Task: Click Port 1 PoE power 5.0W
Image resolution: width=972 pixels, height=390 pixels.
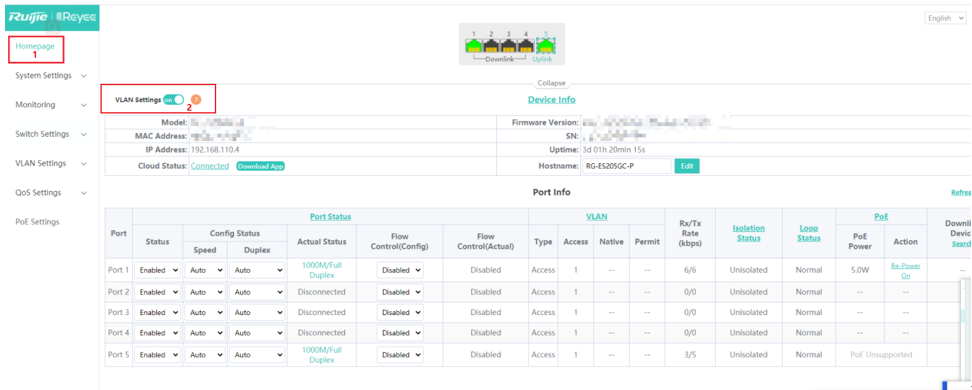Action: (860, 270)
